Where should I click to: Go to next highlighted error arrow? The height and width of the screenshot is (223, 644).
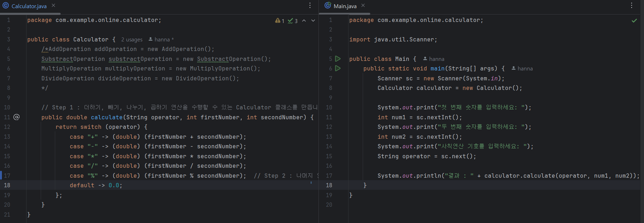(x=313, y=21)
